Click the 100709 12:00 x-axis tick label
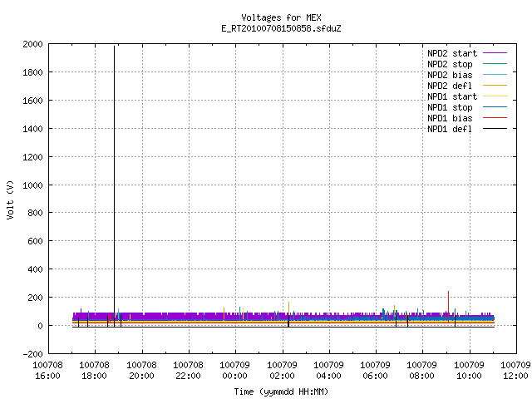Screen dimensions: 532x399 [515, 371]
